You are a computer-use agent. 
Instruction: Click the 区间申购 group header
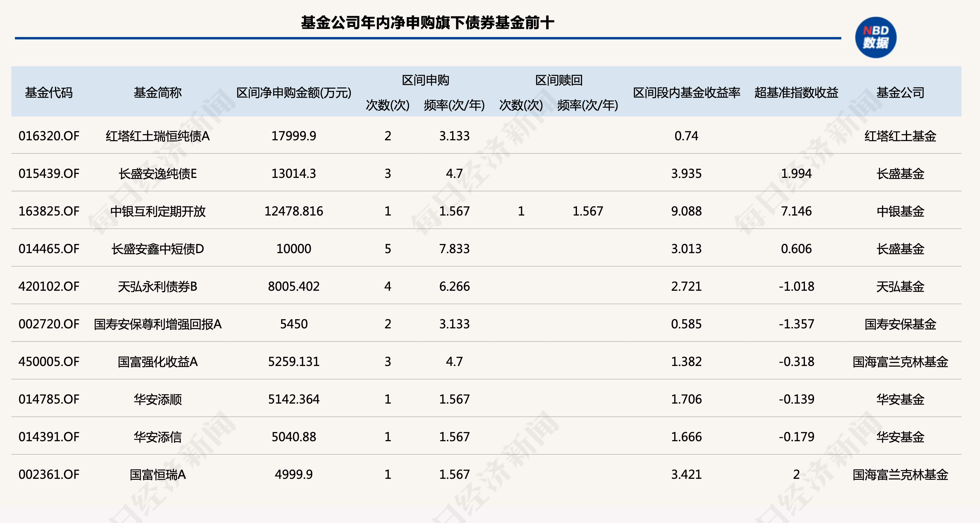425,80
